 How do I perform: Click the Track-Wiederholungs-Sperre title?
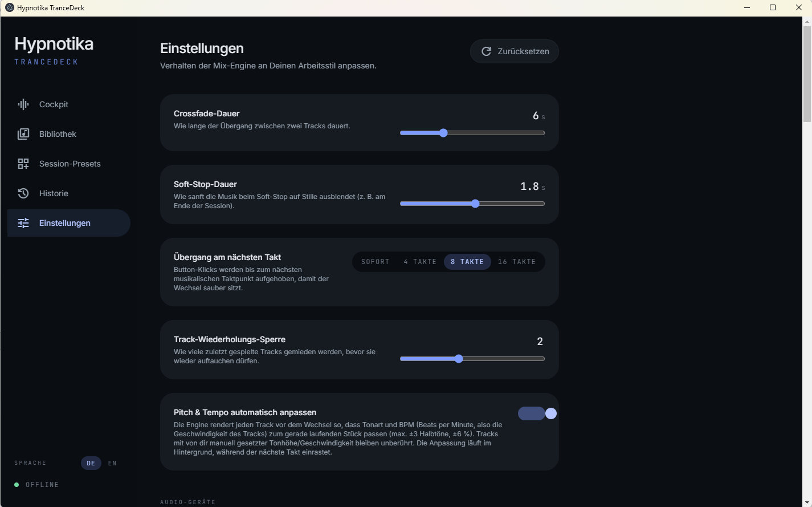(x=230, y=339)
